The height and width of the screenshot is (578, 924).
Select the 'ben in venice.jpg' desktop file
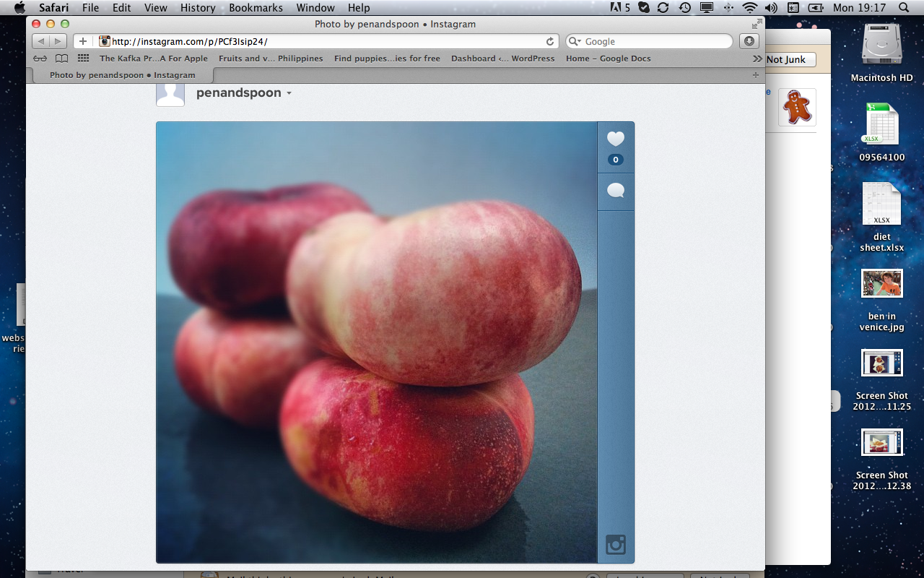[x=881, y=284]
